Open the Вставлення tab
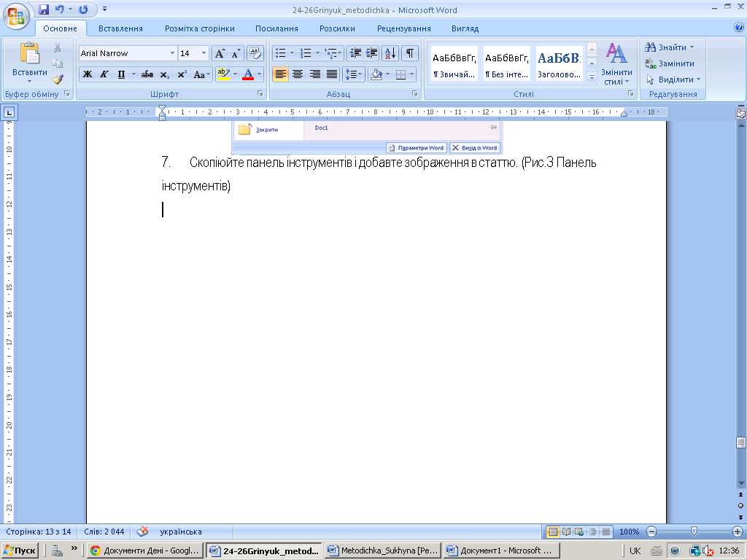 pyautogui.click(x=120, y=28)
